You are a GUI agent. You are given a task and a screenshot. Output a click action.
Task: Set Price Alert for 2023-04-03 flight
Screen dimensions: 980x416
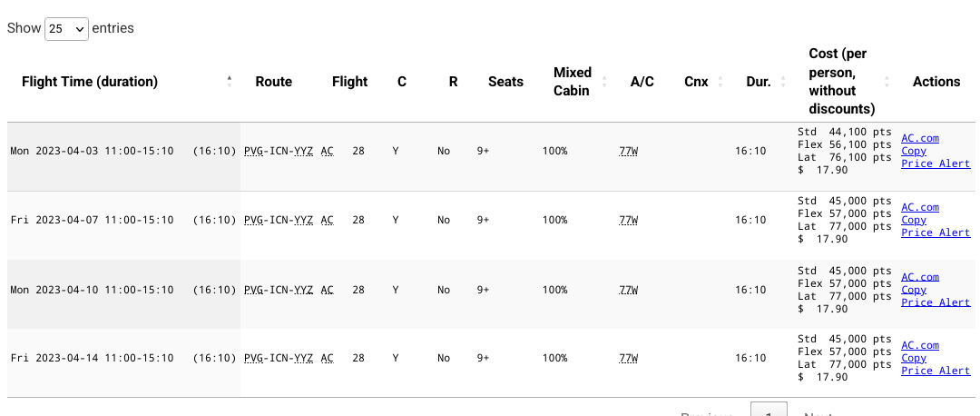coord(936,163)
